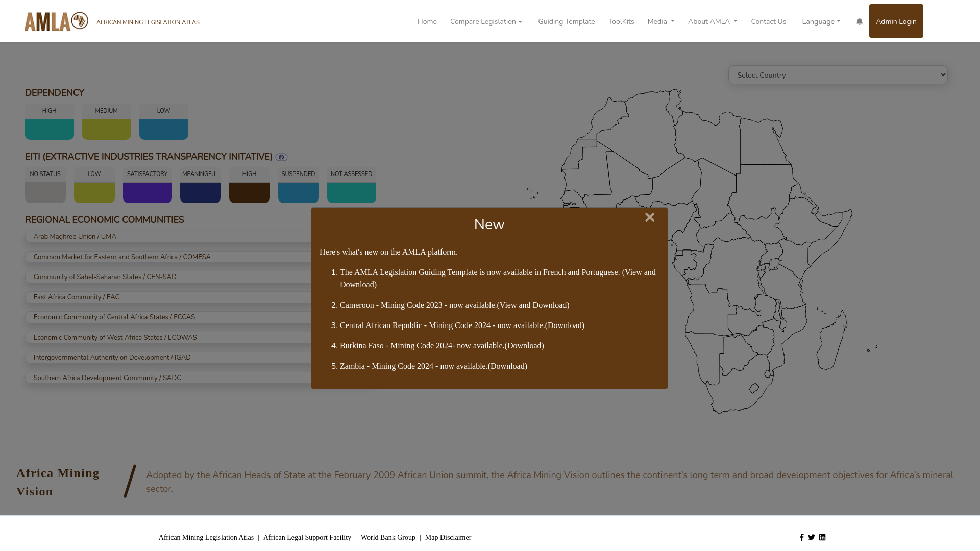The width and height of the screenshot is (980, 551).
Task: Select Community of Sahel-Saharan States / CEN-SAD
Action: pos(168,277)
